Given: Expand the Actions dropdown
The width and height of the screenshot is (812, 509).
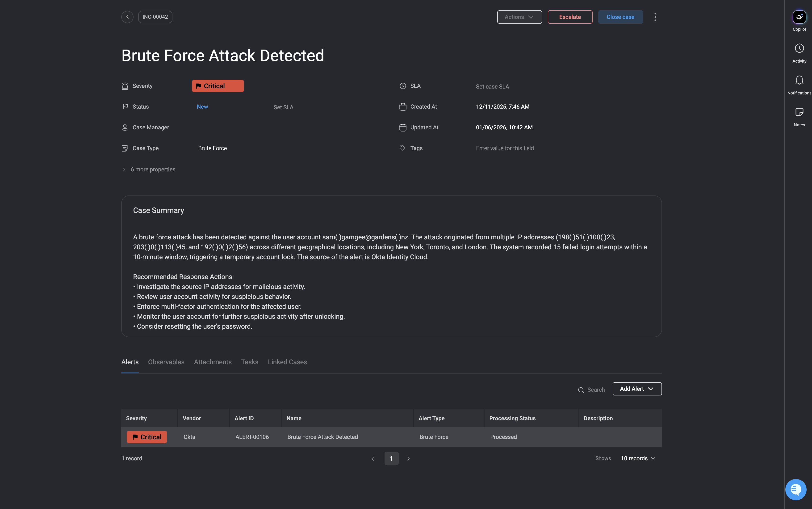Looking at the screenshot, I should 519,17.
